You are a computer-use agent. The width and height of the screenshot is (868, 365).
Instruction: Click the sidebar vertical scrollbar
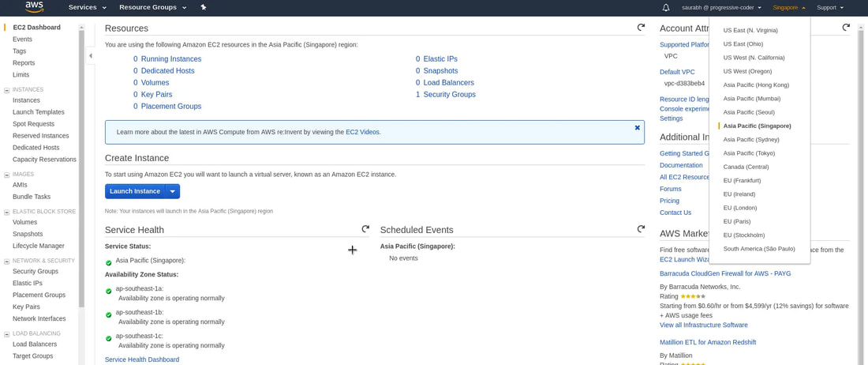(x=81, y=158)
